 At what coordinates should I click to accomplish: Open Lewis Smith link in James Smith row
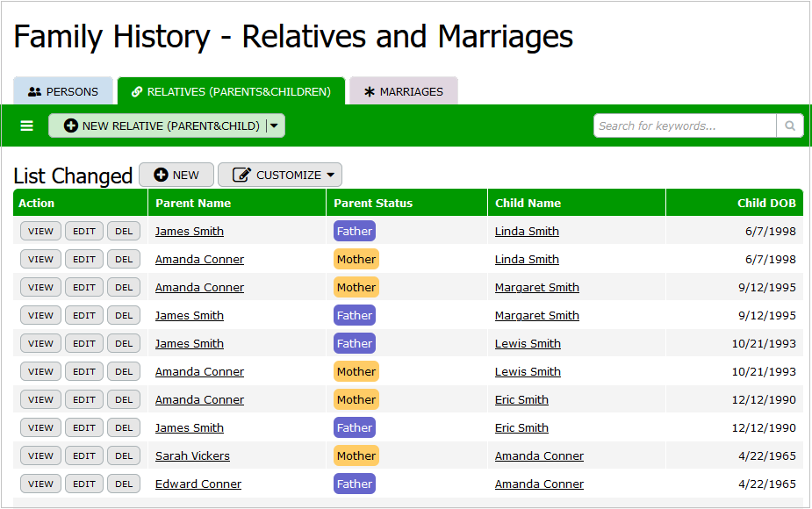(x=528, y=343)
